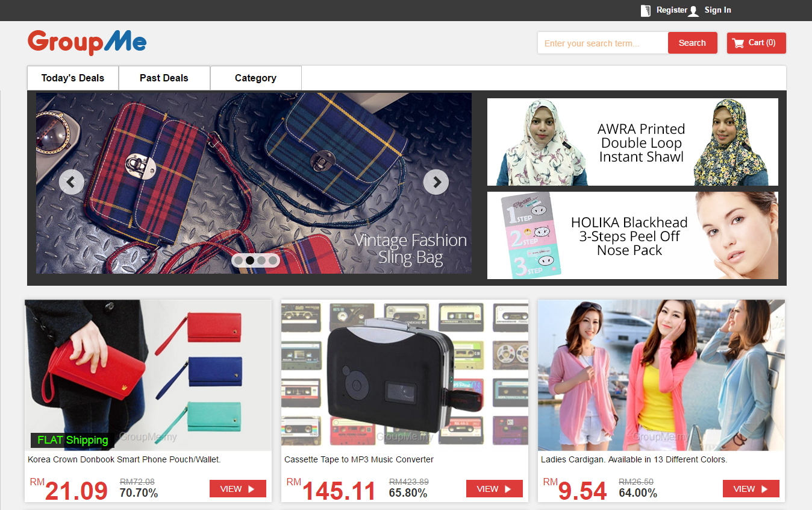
Task: Select the first carousel dot
Action: click(x=239, y=260)
